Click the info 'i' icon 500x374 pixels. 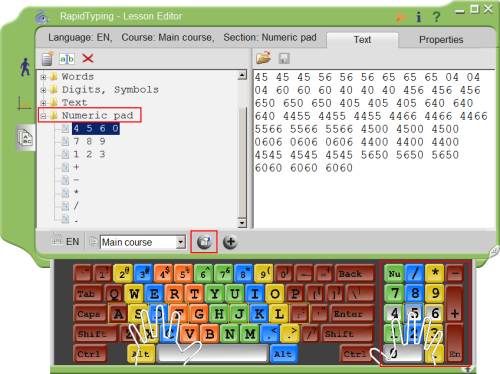click(419, 16)
